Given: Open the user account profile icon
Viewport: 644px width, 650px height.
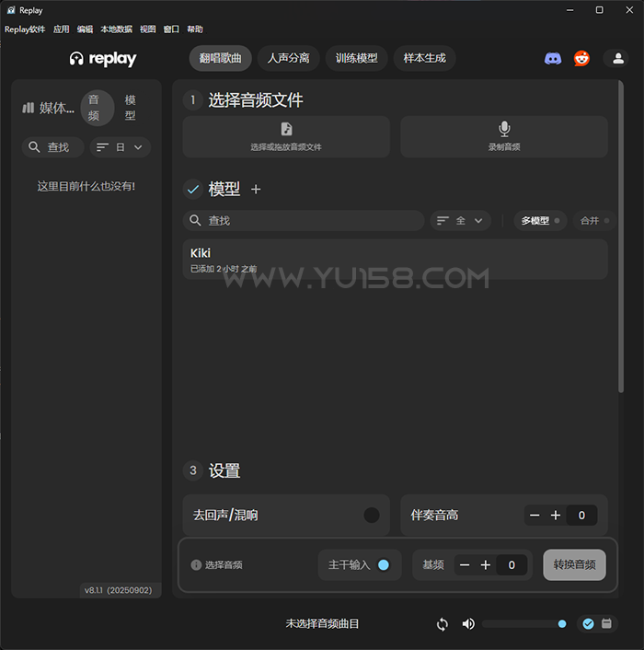Looking at the screenshot, I should [615, 58].
